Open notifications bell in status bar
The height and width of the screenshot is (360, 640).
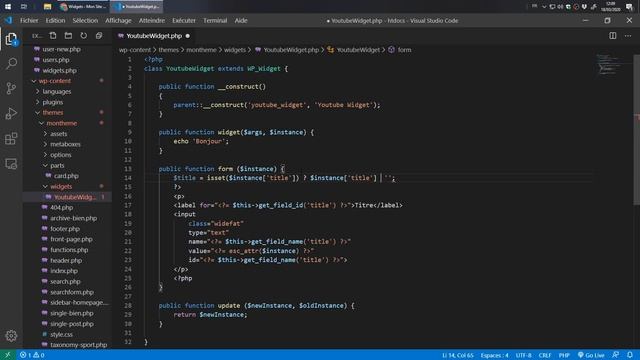click(630, 355)
